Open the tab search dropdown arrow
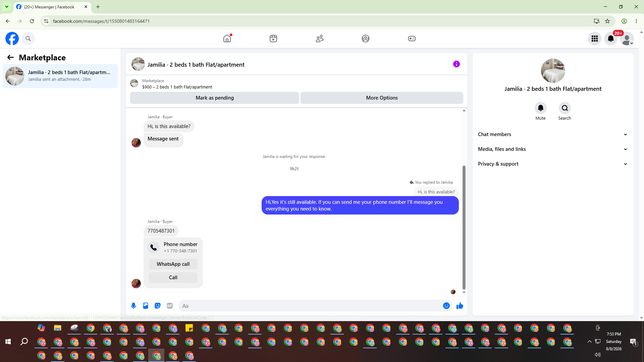The height and width of the screenshot is (362, 644). pyautogui.click(x=7, y=7)
